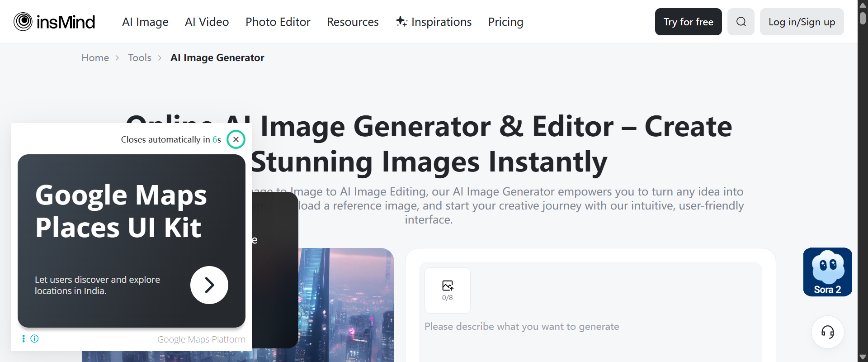Click the ad info icon
This screenshot has width=868, height=362.
click(34, 338)
